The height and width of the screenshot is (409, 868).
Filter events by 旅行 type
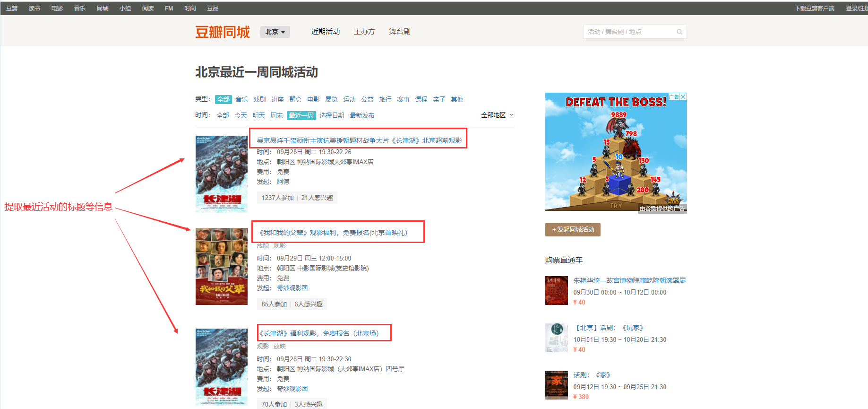pyautogui.click(x=386, y=99)
